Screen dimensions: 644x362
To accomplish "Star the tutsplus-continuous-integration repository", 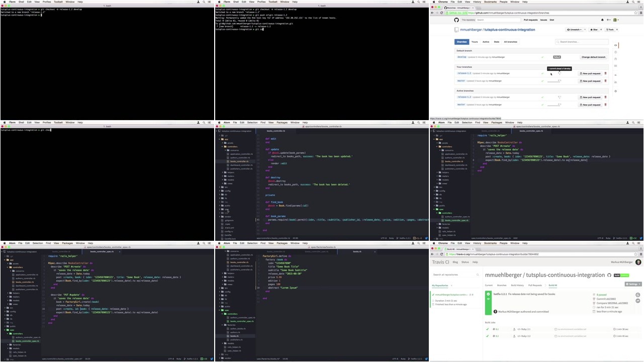I will coord(594,30).
